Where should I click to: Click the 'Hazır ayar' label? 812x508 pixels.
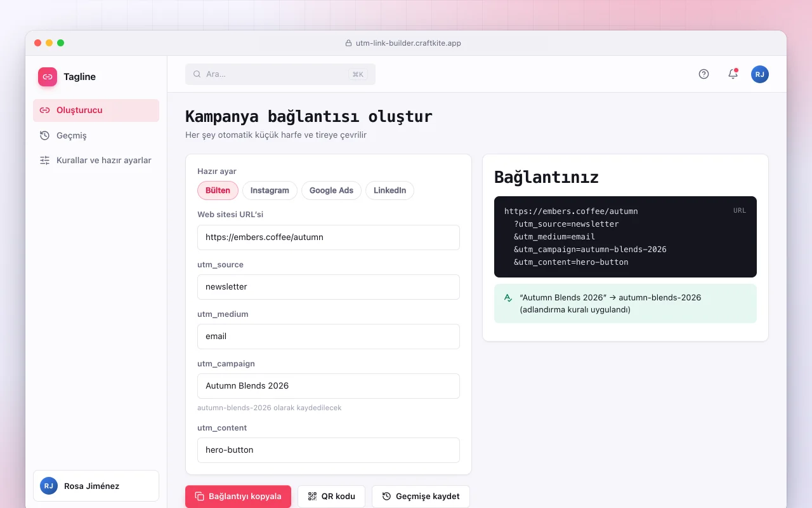(x=217, y=171)
